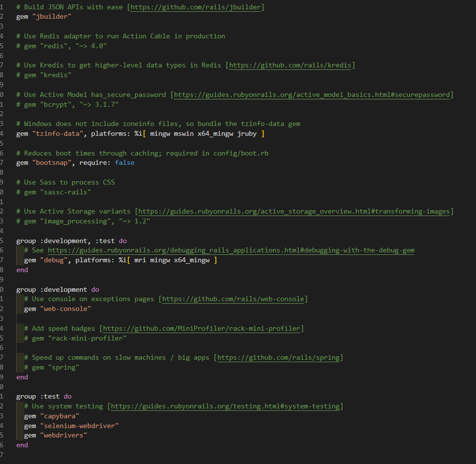476x464 pixels.
Task: Open the active_storage_overview transforming-images guide link
Action: pyautogui.click(x=294, y=211)
